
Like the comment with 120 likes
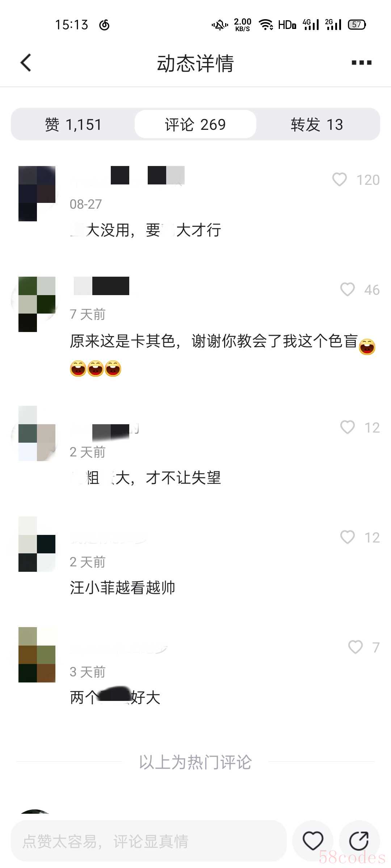point(339,179)
